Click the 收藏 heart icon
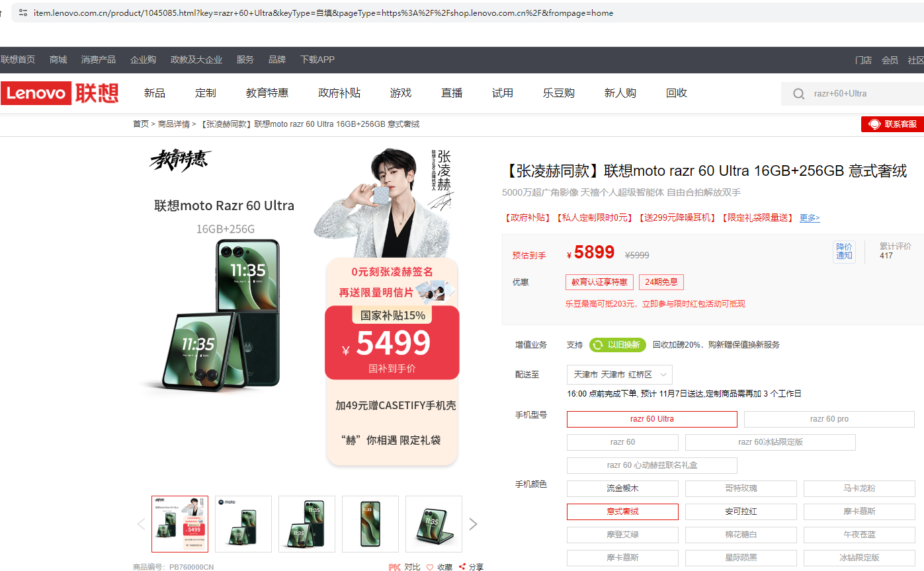924x571 pixels. coord(430,566)
